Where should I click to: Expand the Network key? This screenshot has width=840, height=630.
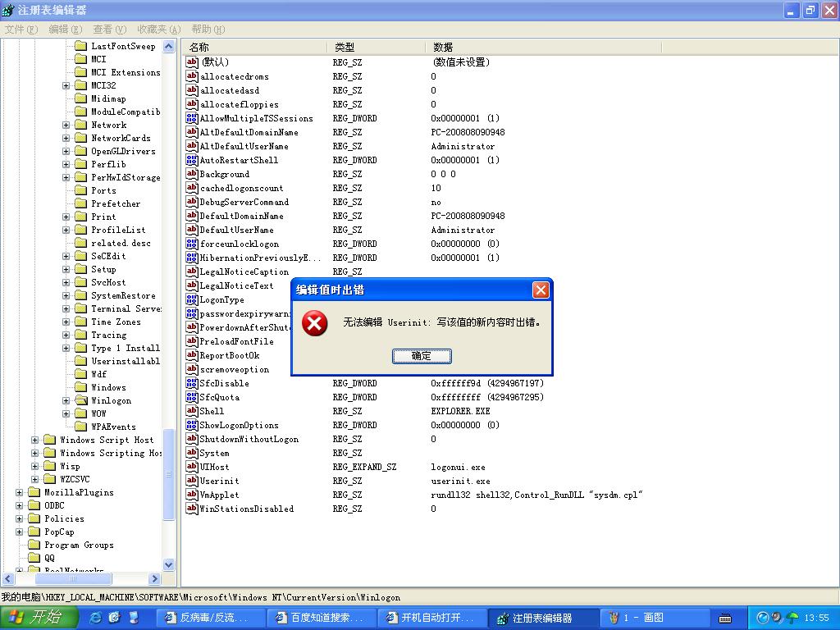pyautogui.click(x=66, y=125)
